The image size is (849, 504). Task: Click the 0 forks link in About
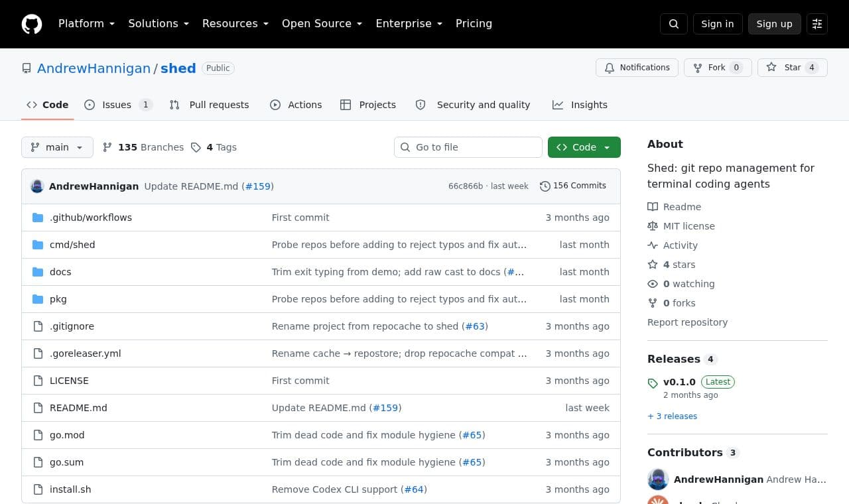[x=672, y=303]
